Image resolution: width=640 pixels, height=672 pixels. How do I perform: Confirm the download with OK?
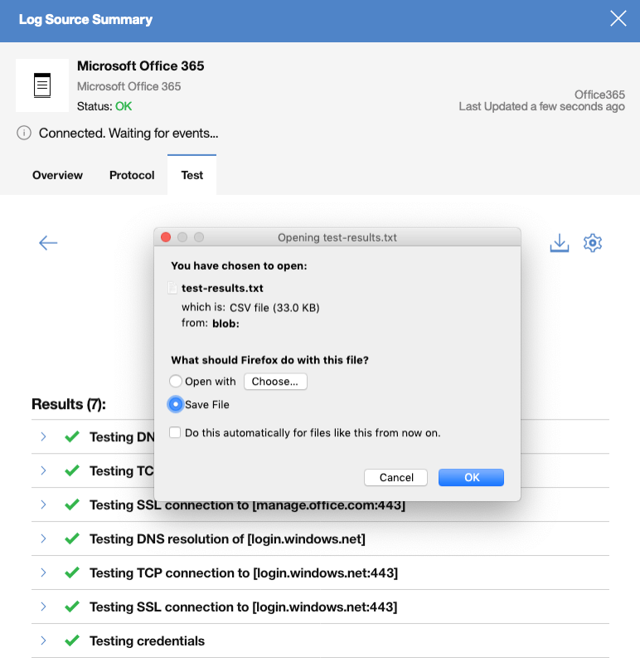pos(471,477)
